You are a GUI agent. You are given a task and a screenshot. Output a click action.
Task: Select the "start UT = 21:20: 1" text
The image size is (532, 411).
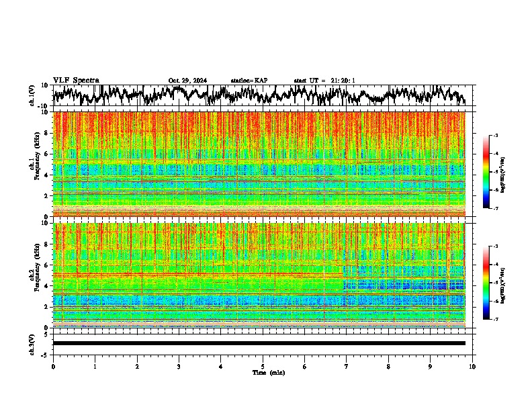324,81
